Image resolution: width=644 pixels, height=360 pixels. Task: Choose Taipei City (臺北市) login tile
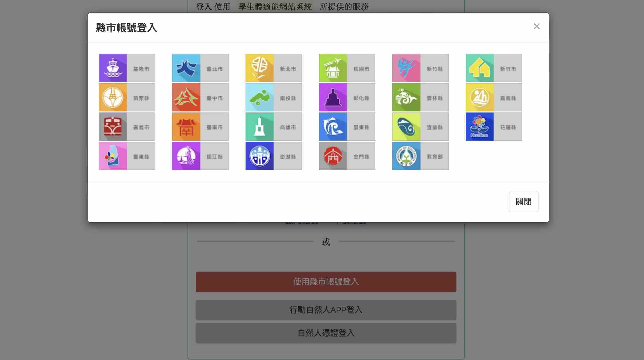(200, 68)
